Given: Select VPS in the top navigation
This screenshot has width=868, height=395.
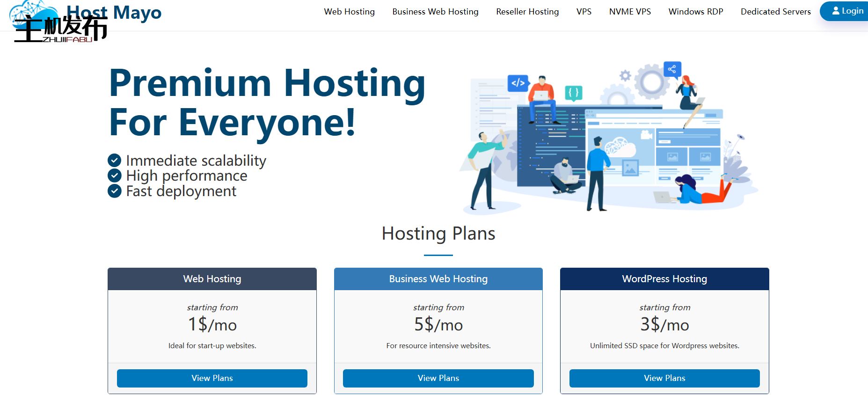Looking at the screenshot, I should pyautogui.click(x=584, y=12).
